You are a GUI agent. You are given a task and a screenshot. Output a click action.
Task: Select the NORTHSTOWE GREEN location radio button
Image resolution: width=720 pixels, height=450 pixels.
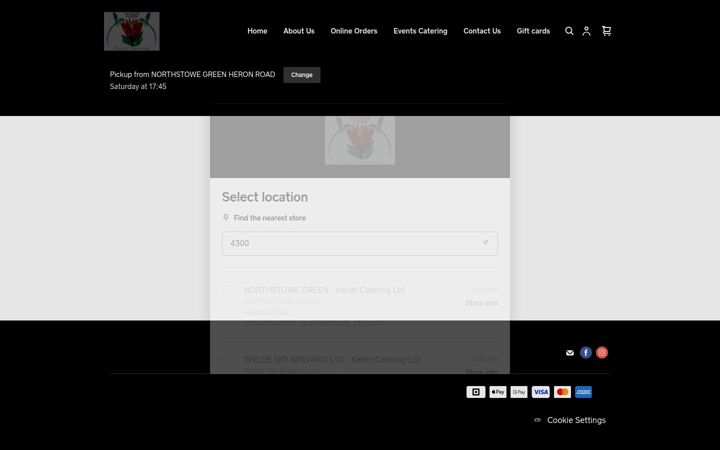(x=227, y=290)
